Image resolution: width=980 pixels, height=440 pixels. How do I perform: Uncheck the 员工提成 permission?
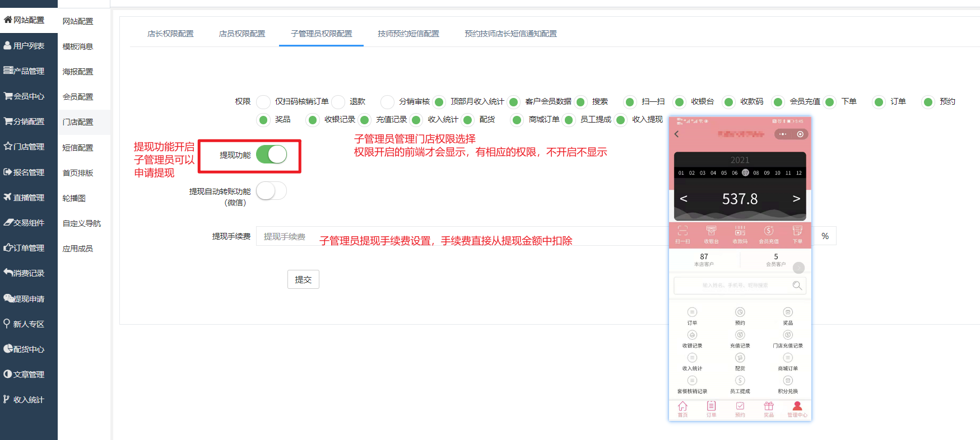tap(569, 120)
